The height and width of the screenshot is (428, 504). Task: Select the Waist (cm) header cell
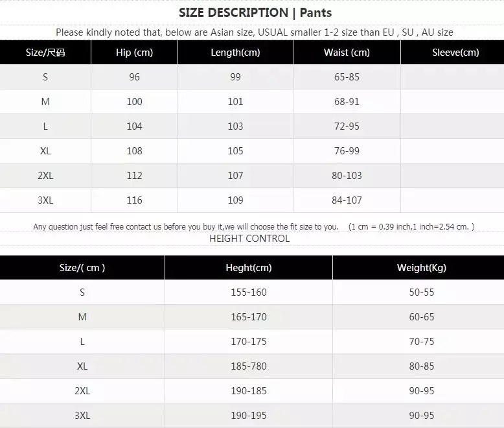(x=347, y=52)
